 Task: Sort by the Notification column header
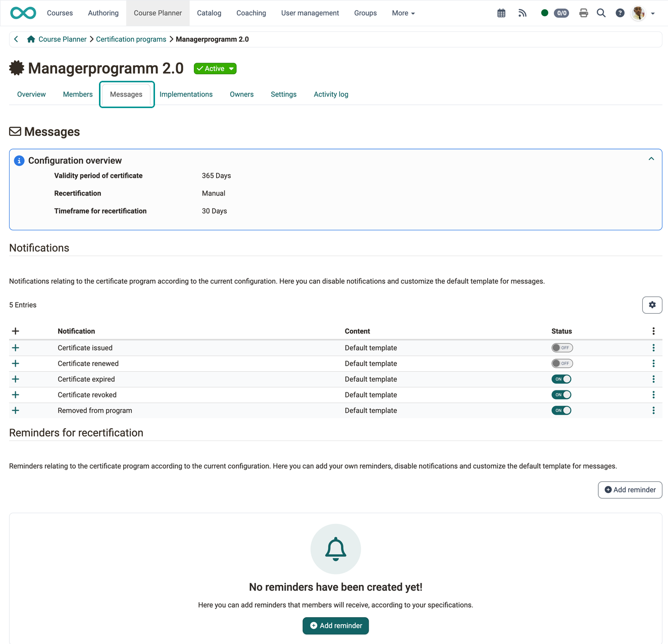tap(76, 331)
